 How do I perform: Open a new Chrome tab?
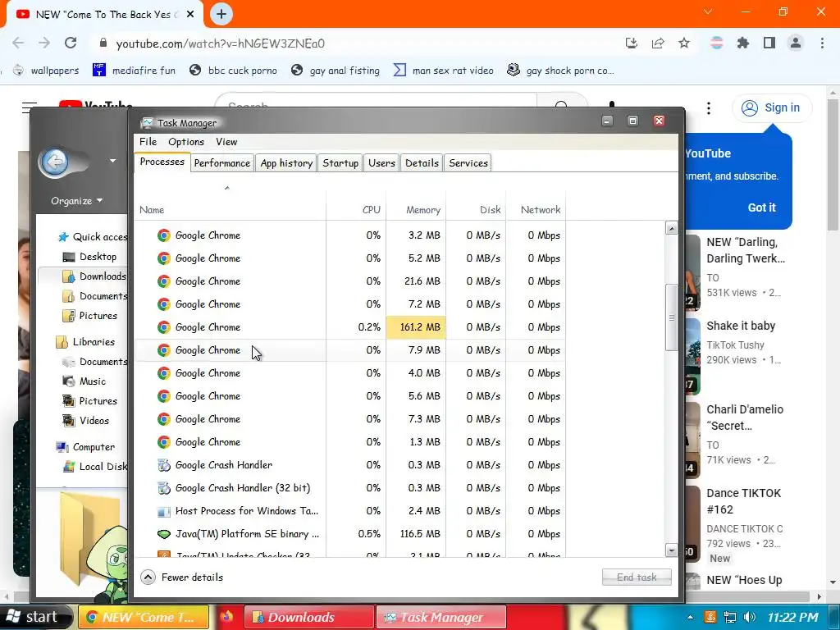pyautogui.click(x=221, y=14)
